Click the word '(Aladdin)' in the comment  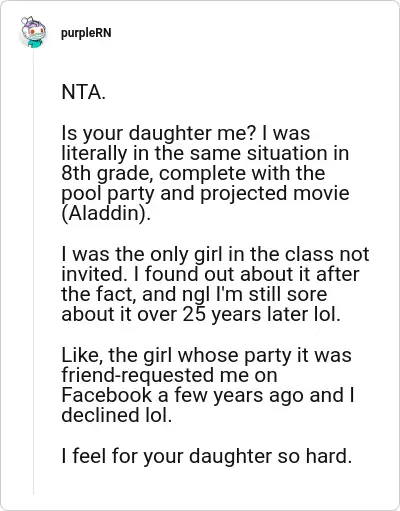click(x=106, y=213)
